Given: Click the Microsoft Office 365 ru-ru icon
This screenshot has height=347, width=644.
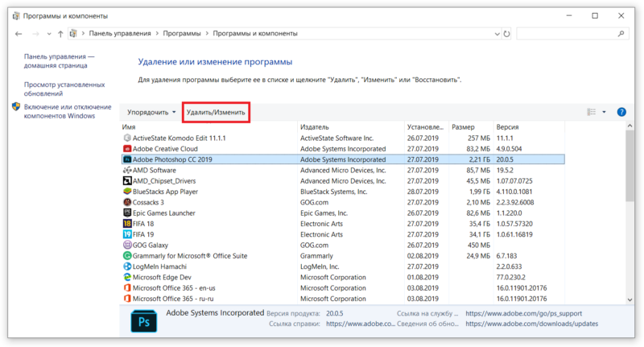Looking at the screenshot, I should [127, 299].
